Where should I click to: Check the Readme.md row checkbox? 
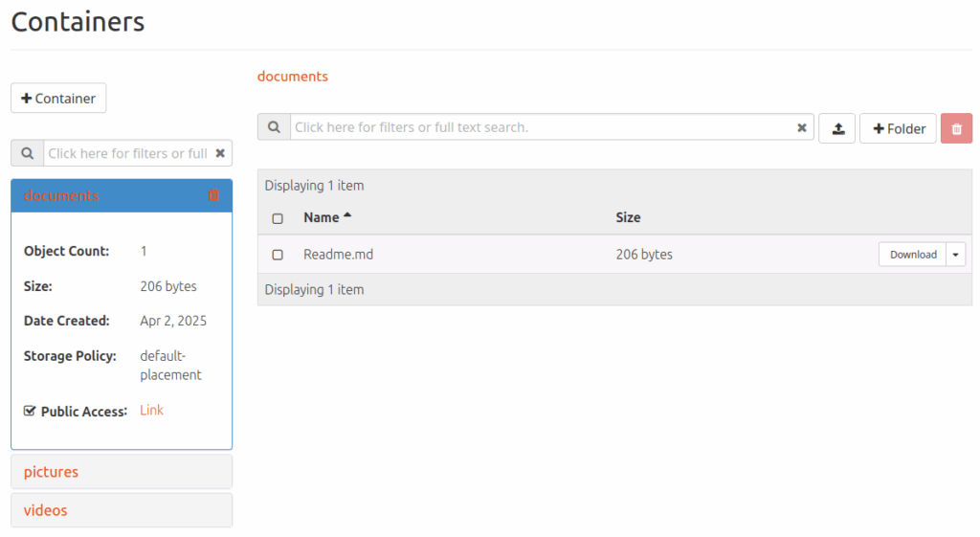coord(278,255)
